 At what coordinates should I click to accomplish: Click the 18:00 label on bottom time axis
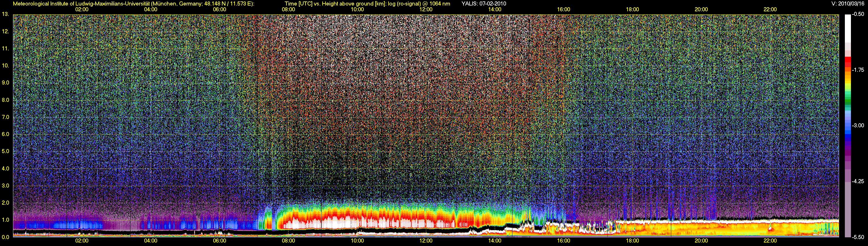tap(632, 241)
